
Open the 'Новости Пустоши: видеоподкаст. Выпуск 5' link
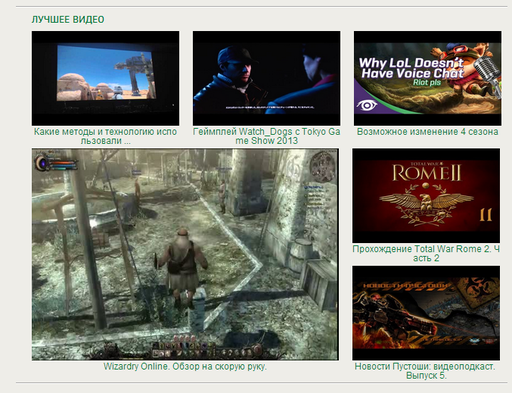425,371
